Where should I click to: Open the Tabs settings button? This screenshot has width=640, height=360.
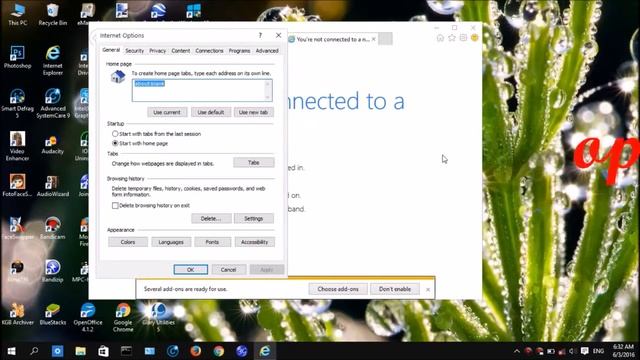pyautogui.click(x=253, y=162)
